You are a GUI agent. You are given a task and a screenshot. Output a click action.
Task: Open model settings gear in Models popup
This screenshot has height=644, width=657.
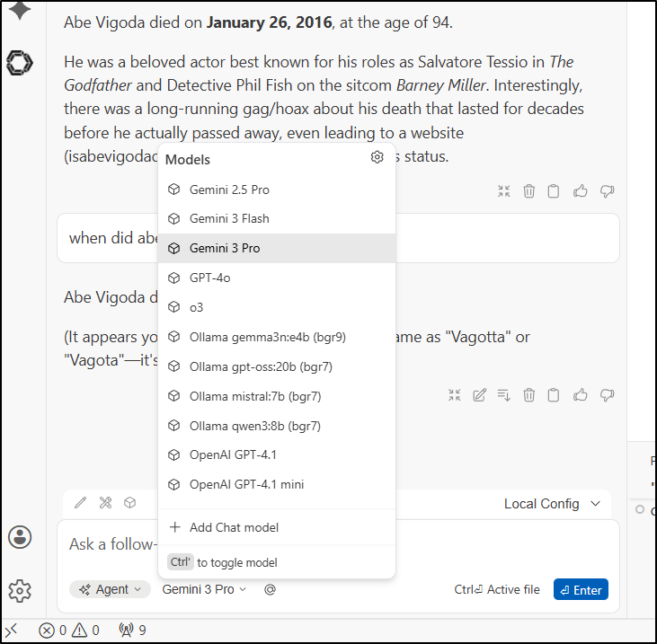coord(377,158)
